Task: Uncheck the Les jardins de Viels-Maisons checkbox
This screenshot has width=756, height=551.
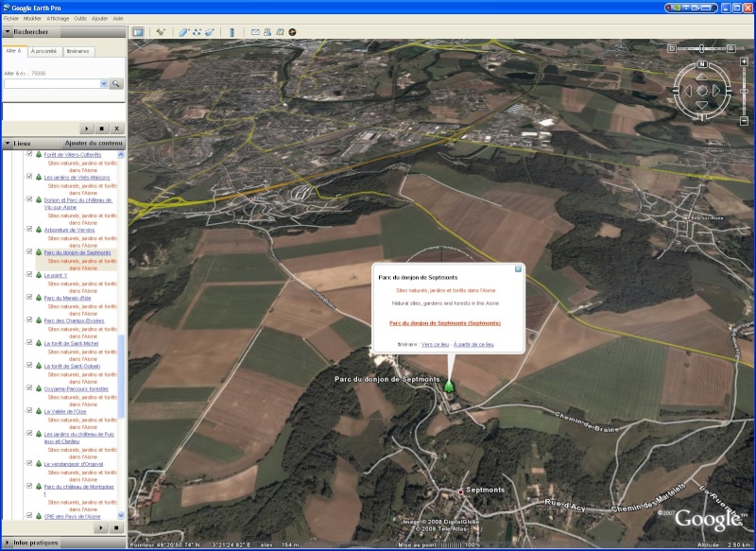Action: click(x=29, y=177)
